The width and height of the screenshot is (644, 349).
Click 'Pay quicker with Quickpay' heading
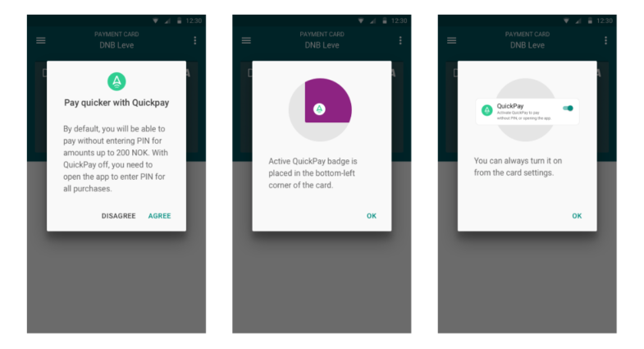click(116, 103)
